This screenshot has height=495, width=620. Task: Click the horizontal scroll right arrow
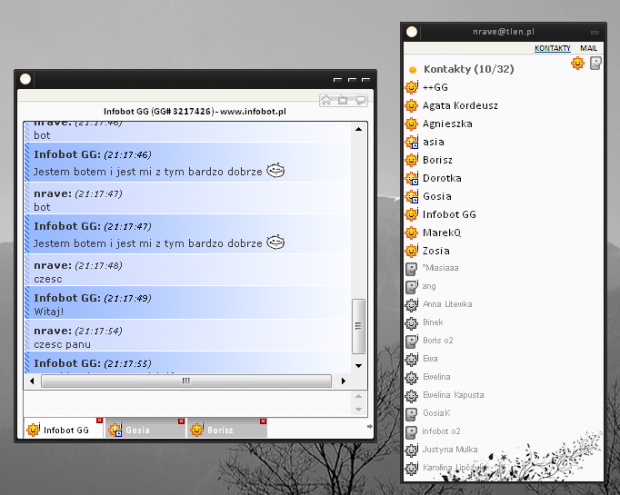[x=343, y=381]
